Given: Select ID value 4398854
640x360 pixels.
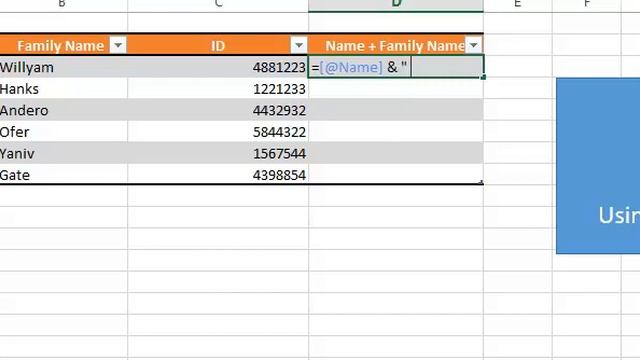Looking at the screenshot, I should [x=218, y=175].
